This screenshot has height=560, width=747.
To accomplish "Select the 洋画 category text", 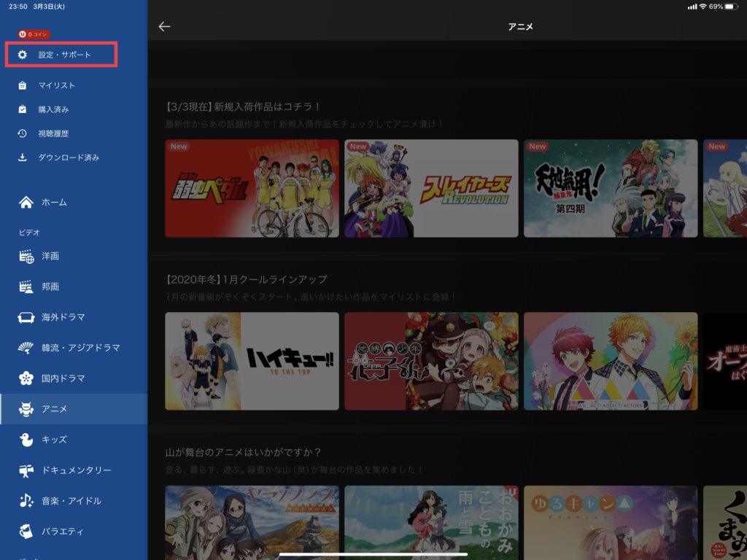I will pos(50,256).
